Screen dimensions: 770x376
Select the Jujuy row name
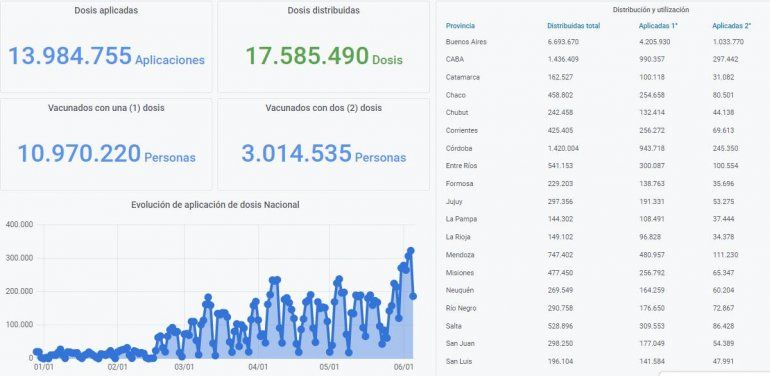[454, 201]
